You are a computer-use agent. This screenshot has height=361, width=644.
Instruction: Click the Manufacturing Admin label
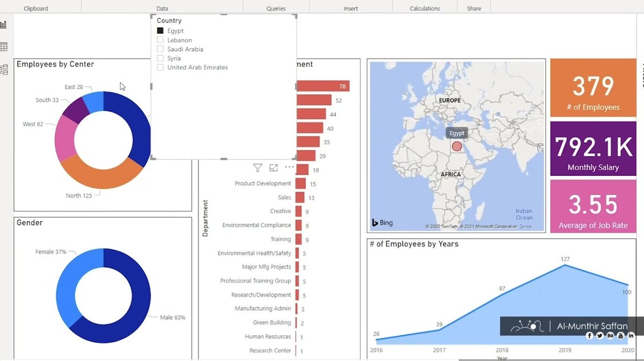click(263, 309)
